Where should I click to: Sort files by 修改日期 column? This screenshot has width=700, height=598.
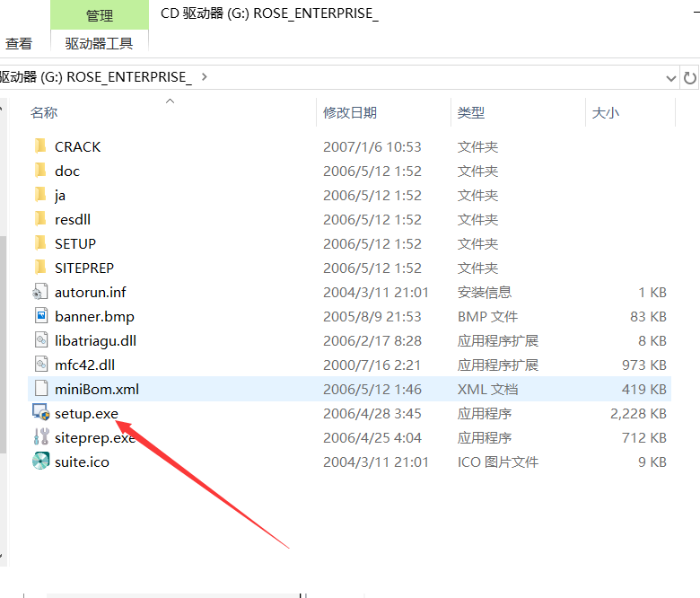350,112
